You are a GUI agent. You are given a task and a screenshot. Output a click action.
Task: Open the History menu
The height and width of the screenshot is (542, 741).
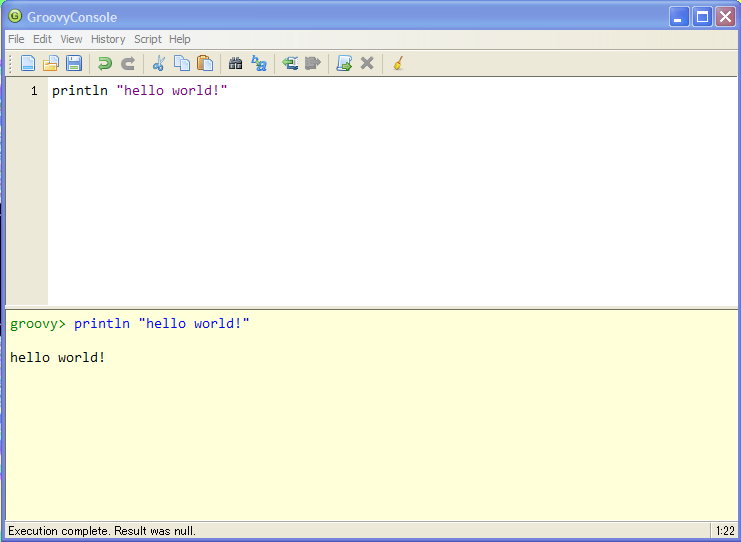tap(108, 39)
